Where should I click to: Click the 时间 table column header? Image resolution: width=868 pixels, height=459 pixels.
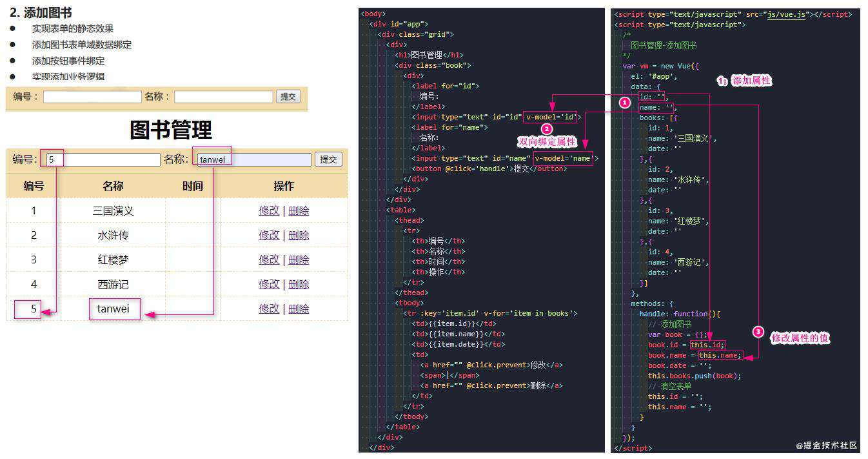[192, 186]
